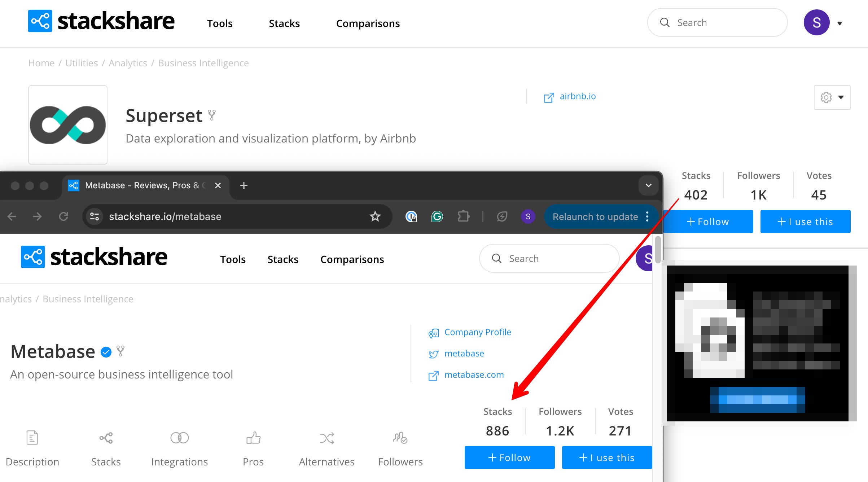This screenshot has width=868, height=482.
Task: Open Business Intelligence breadcrumb on Superset page
Action: point(203,63)
